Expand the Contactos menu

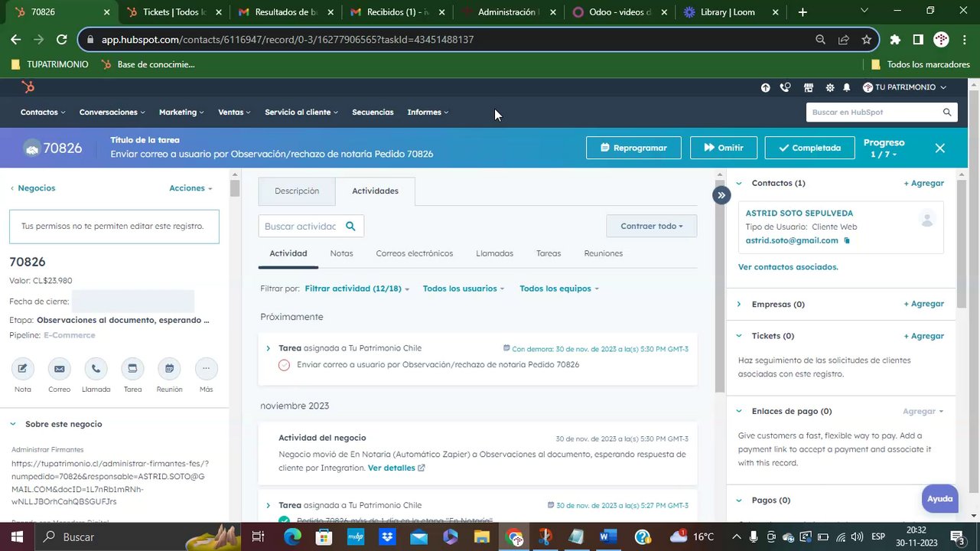point(43,112)
